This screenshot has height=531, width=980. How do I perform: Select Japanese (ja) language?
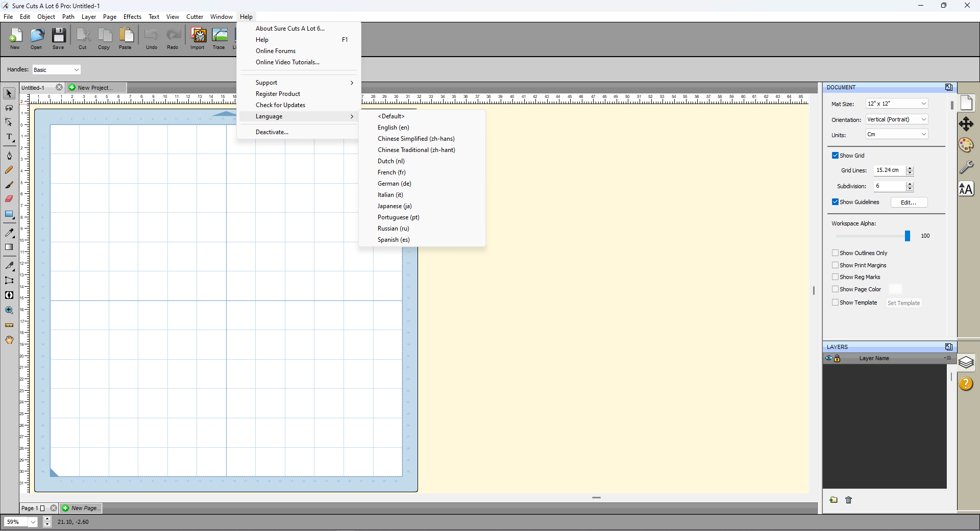[422, 206]
